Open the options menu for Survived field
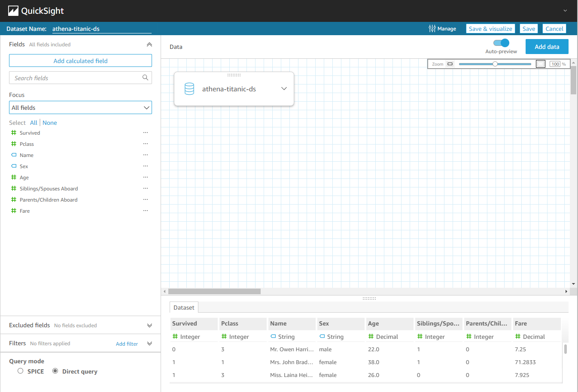The width and height of the screenshot is (578, 392). (146, 133)
